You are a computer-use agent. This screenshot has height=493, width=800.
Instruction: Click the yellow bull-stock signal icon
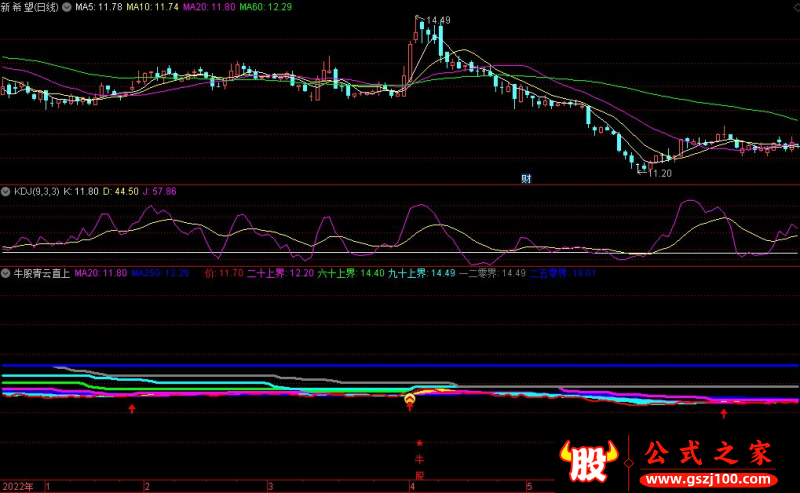[410, 402]
